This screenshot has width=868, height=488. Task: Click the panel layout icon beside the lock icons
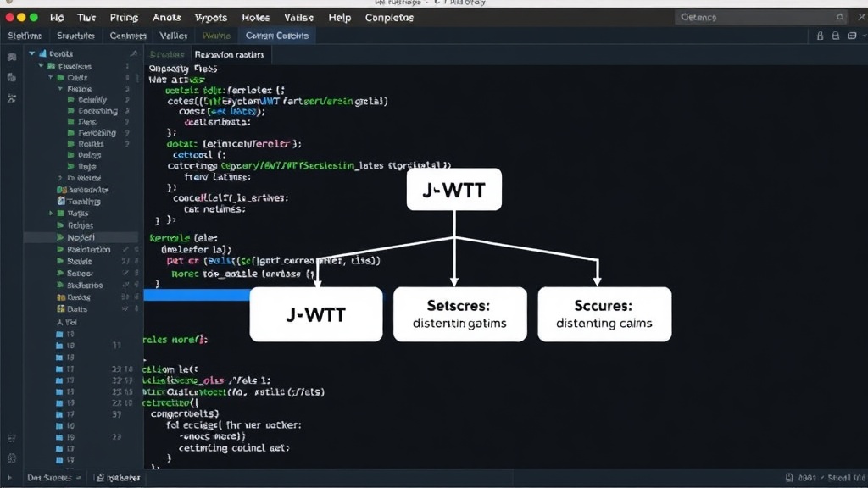852,36
